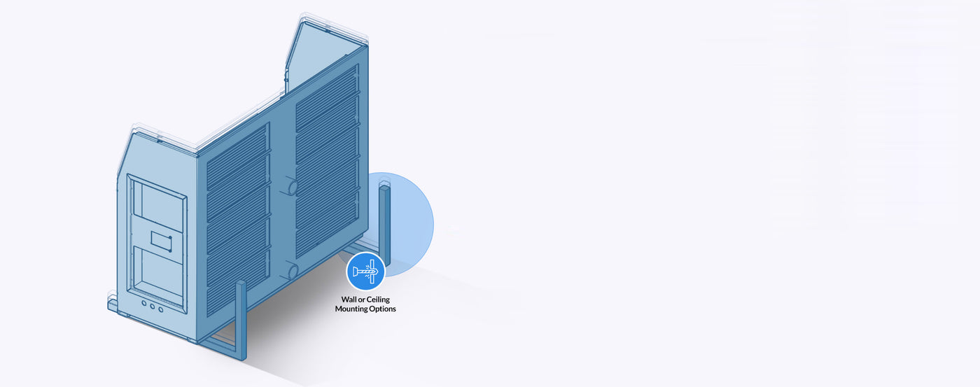Select the lower window of the front door
Image resolution: width=980 pixels, height=387 pixels.
click(160, 274)
